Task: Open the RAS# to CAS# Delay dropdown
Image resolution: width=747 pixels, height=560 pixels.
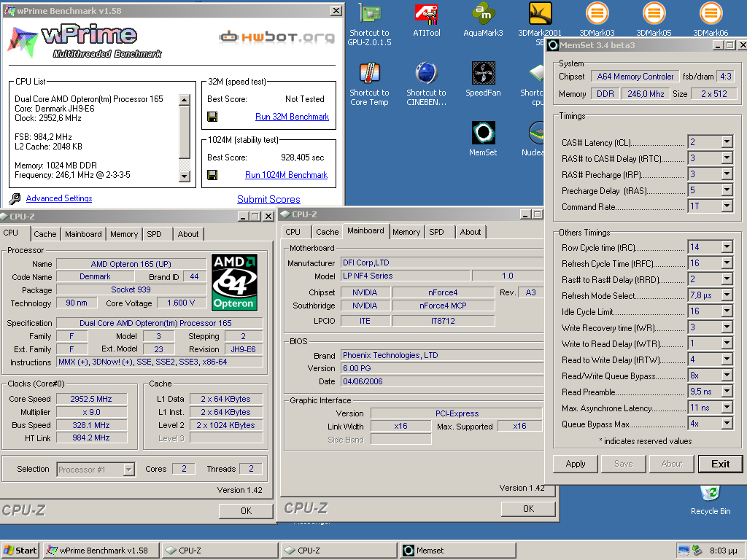Action: pos(727,158)
